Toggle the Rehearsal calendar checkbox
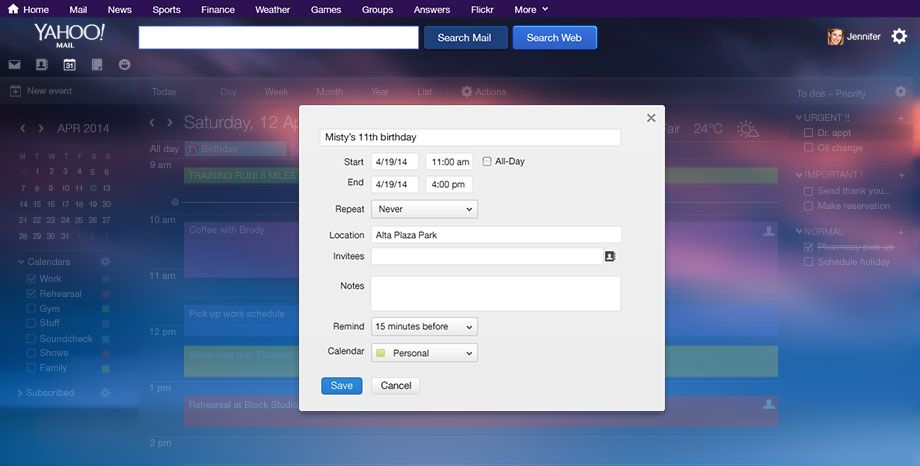Viewport: 920px width, 466px height. (32, 293)
